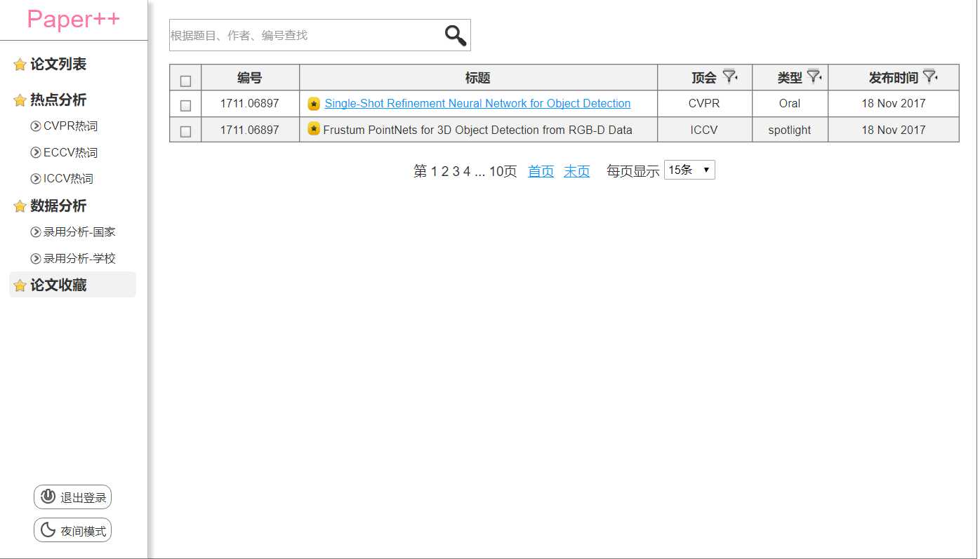
Task: Open the 发布时间 column filter funnel
Action: coord(930,76)
